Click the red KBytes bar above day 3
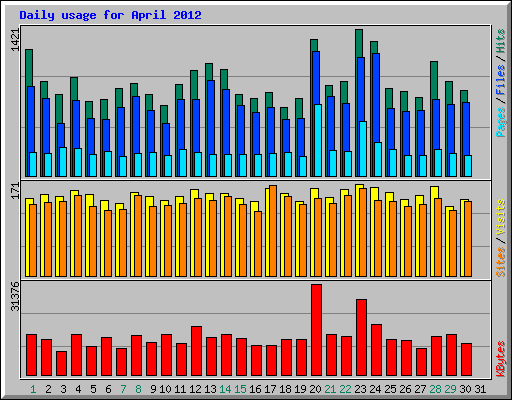This screenshot has height=400, width=512. [x=62, y=364]
